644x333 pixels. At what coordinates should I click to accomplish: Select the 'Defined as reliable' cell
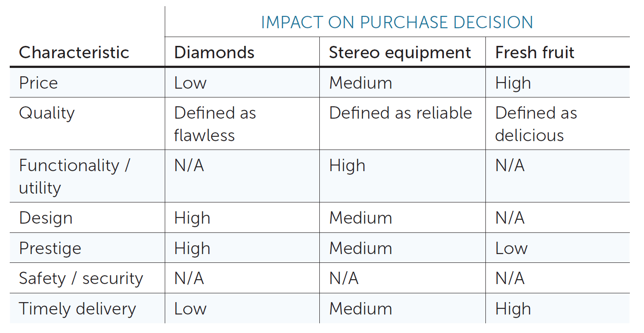click(x=400, y=113)
